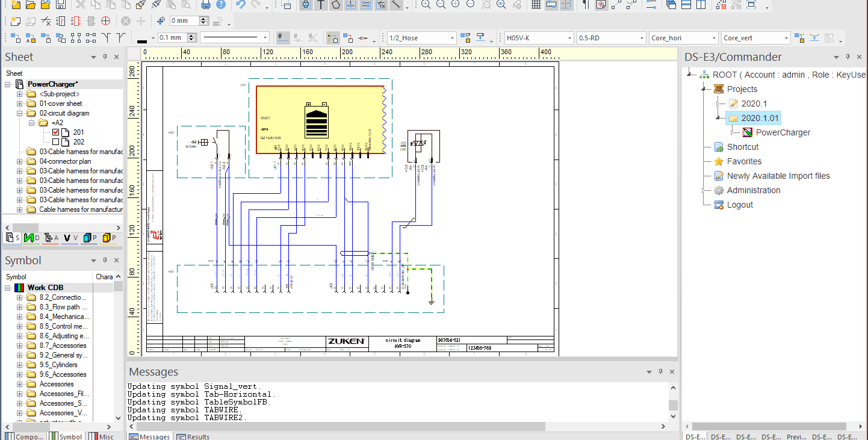Uncheck the checkbox for sheet 201

click(x=56, y=132)
